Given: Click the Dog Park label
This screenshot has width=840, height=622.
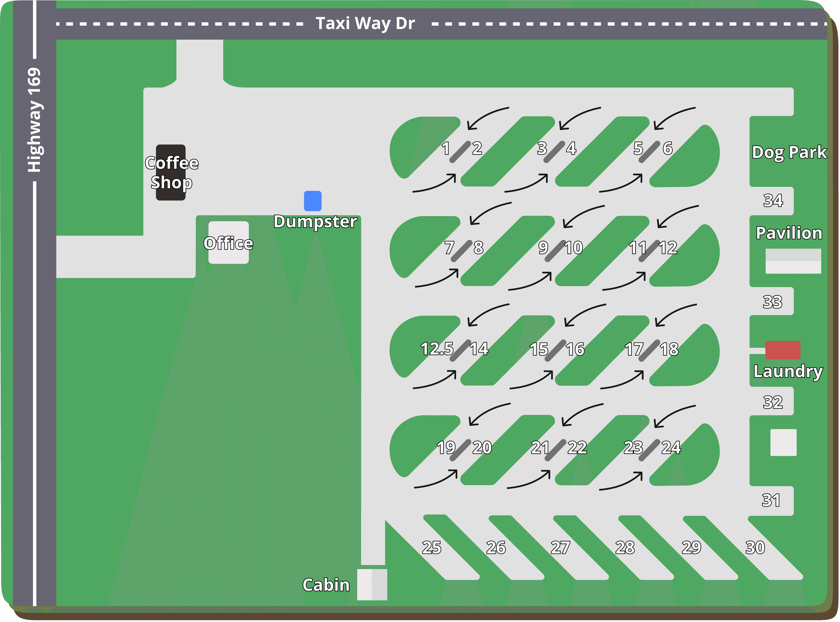Looking at the screenshot, I should [789, 152].
